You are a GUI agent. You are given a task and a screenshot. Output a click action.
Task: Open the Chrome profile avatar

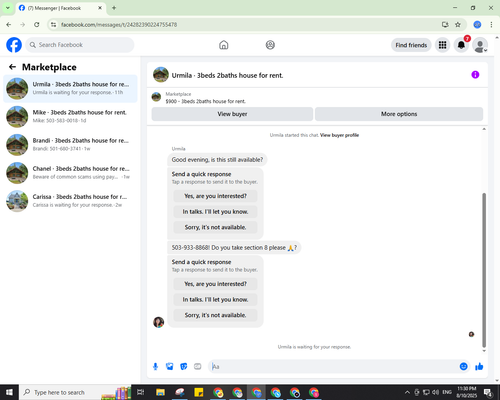click(477, 25)
